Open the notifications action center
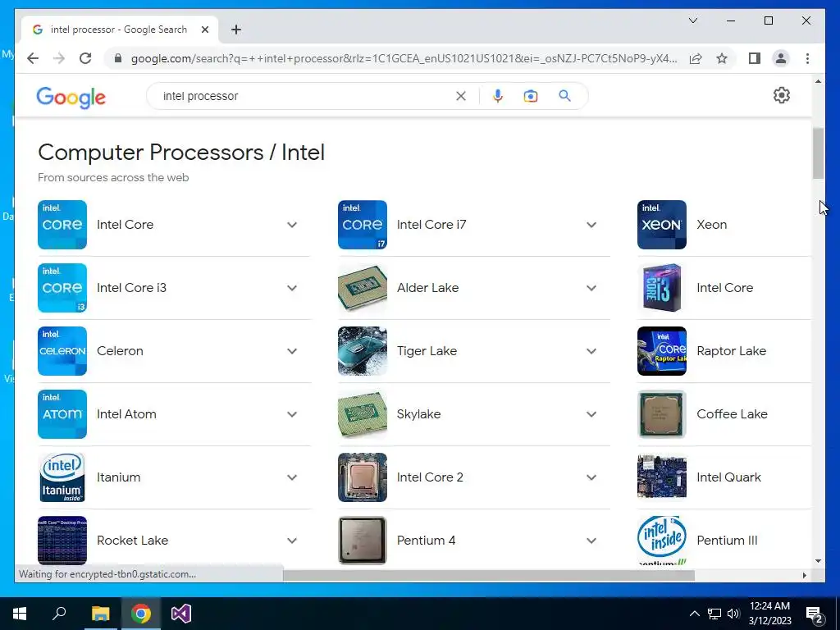 click(815, 614)
